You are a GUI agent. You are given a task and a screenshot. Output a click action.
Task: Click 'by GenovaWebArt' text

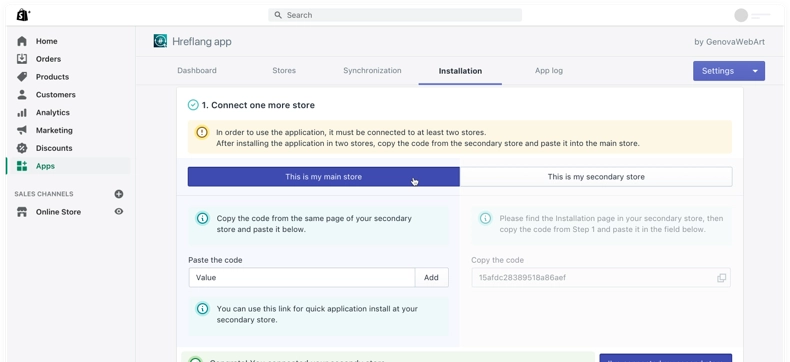[730, 42]
